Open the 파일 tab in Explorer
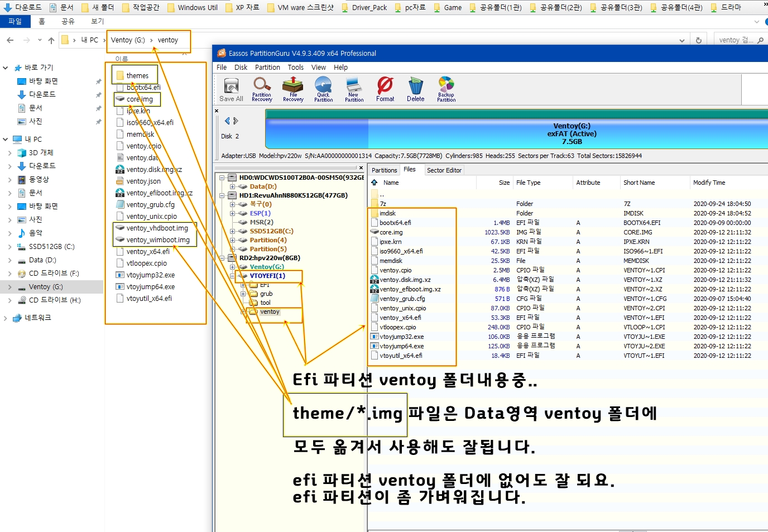Viewport: 768px width, 532px height. 15,21
